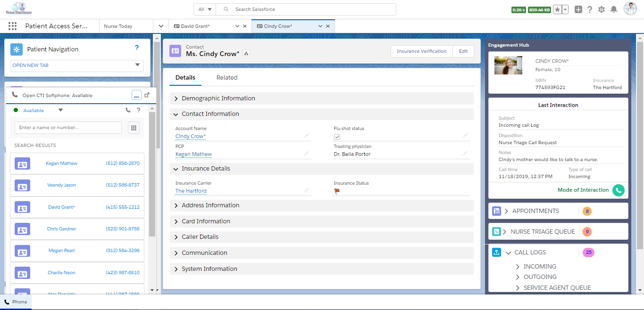Open the Nurse Today navigation dropdown
644x310 pixels.
pyautogui.click(x=161, y=26)
